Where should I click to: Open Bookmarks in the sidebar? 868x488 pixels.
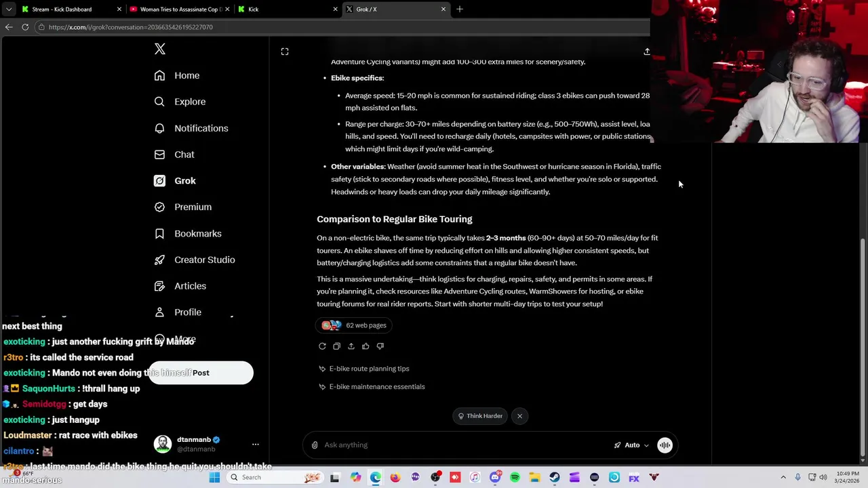[x=188, y=233]
